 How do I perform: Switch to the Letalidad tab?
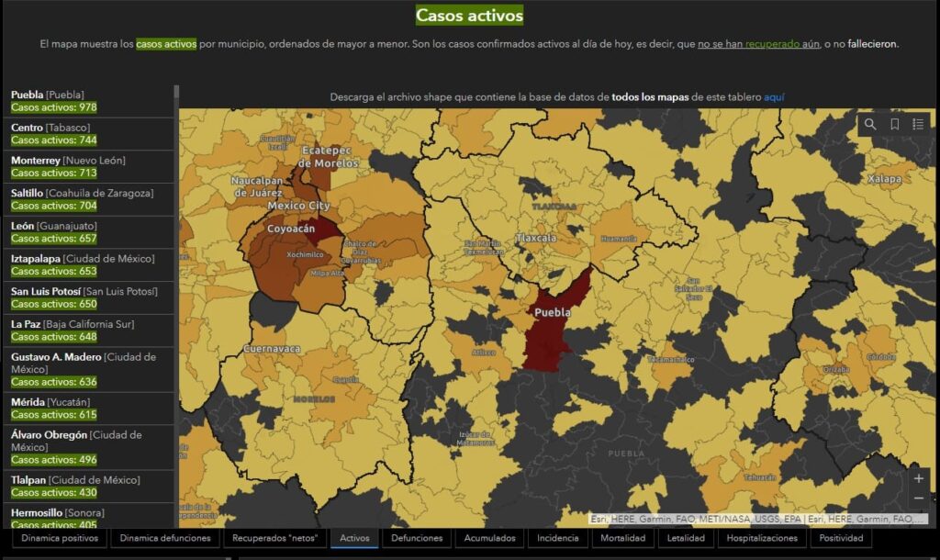[686, 538]
